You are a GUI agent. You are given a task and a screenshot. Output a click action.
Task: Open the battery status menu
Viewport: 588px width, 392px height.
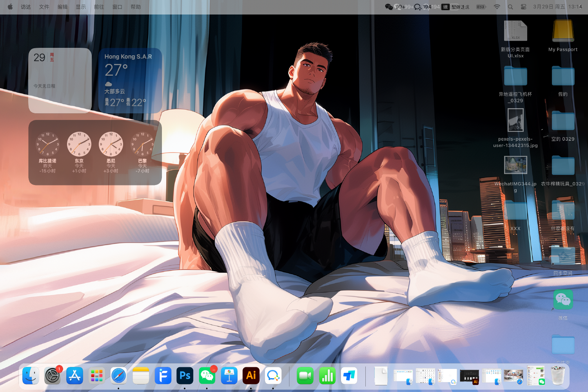point(481,7)
